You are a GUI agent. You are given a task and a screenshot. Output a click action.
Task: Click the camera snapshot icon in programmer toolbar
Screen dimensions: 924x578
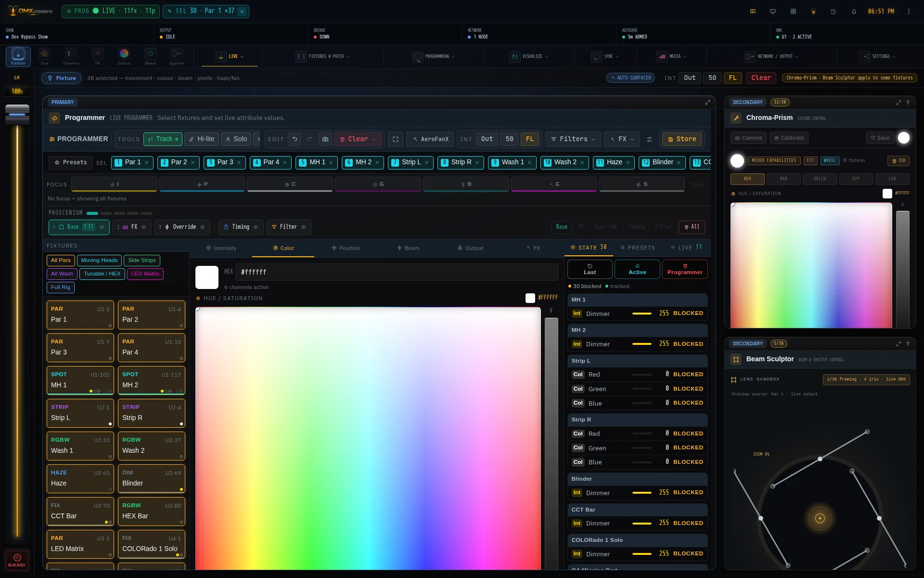[x=325, y=139]
